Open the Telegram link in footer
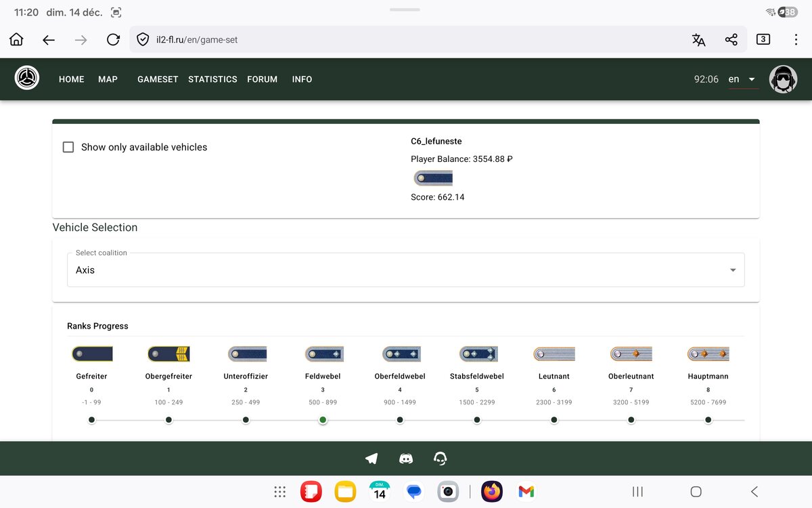The width and height of the screenshot is (812, 508). pos(371,459)
